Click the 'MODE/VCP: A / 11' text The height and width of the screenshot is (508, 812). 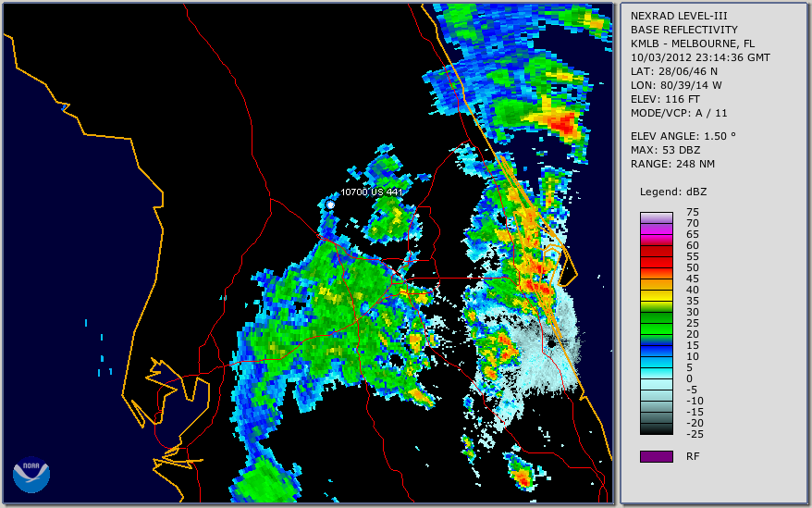point(679,113)
